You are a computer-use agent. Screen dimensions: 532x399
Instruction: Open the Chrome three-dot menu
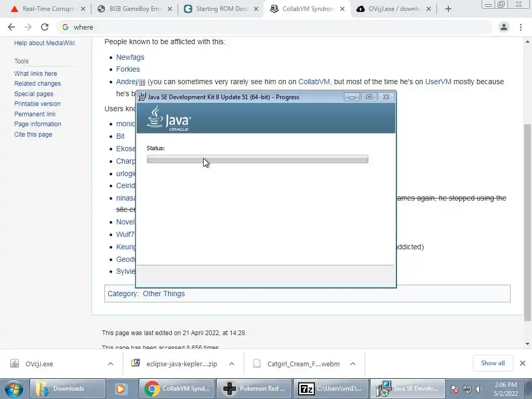point(521,27)
